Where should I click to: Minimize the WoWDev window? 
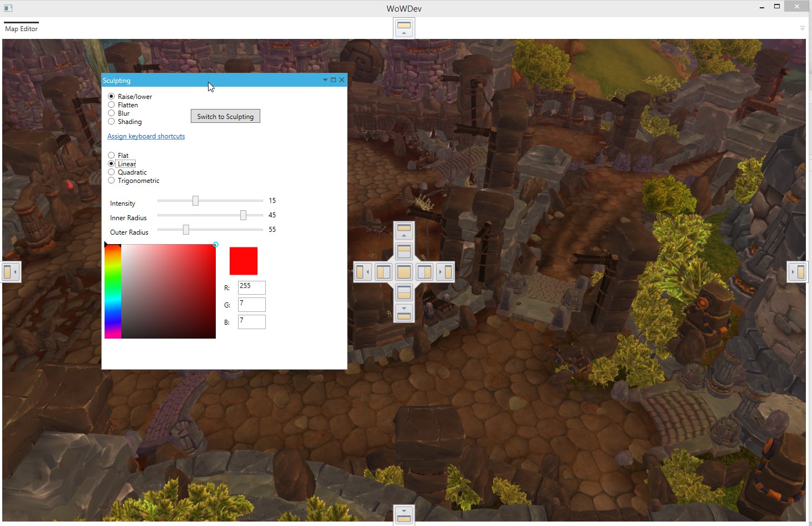pos(761,7)
